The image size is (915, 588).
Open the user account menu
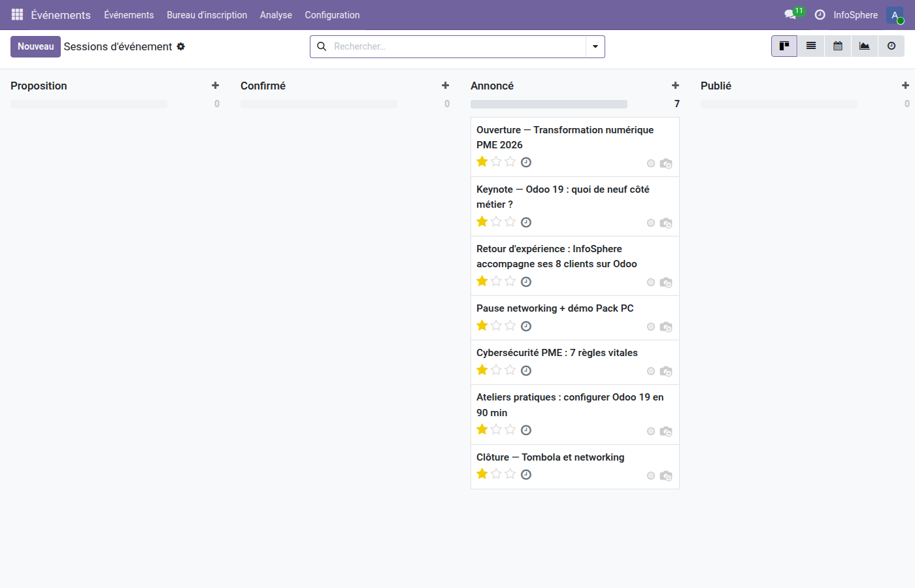[x=894, y=14]
